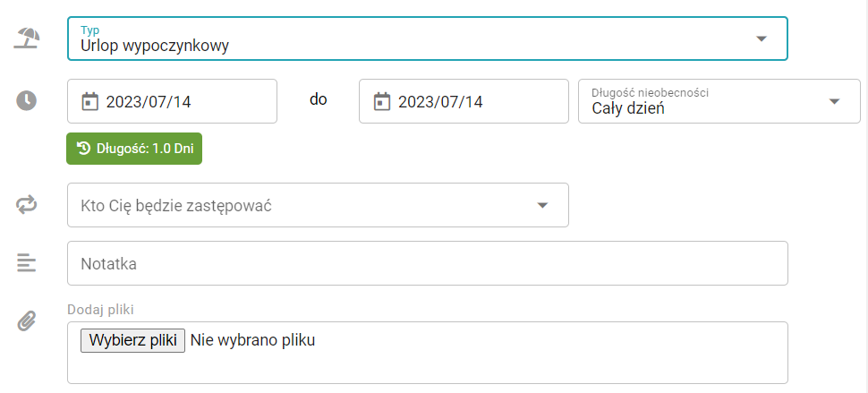
Task: Click the paperclip attachment icon
Action: pos(27,320)
